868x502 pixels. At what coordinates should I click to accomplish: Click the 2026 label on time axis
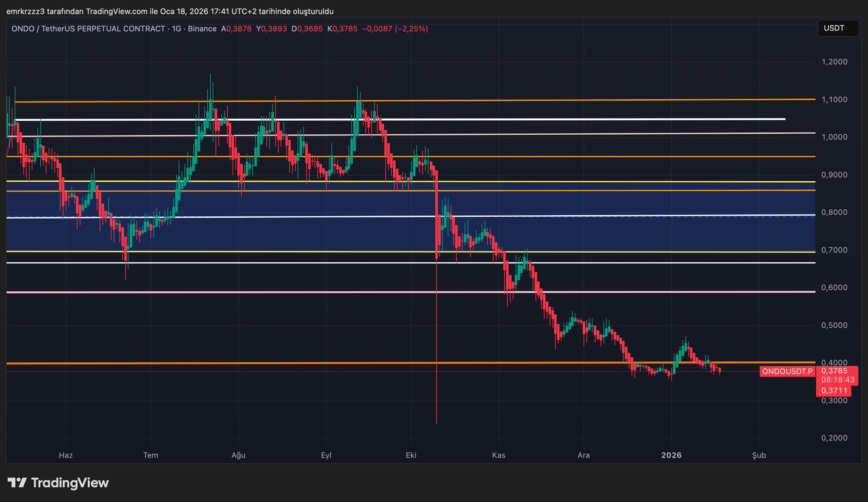[671, 455]
